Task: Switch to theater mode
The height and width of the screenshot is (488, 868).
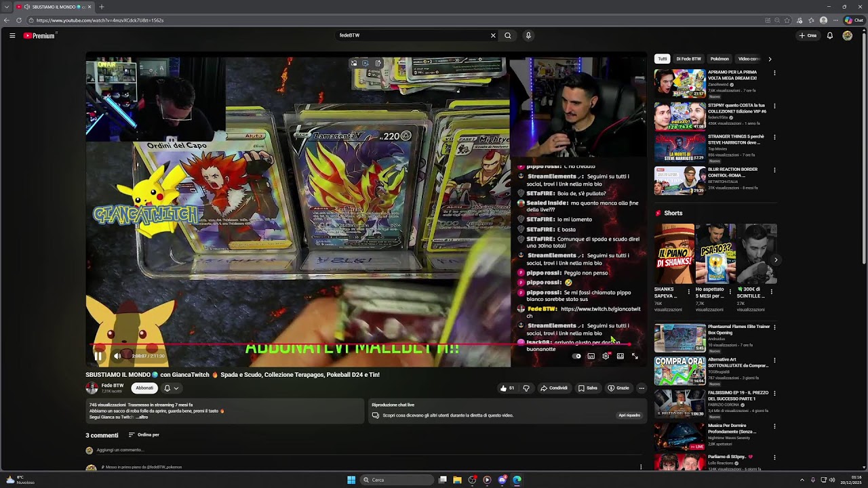Action: (620, 356)
